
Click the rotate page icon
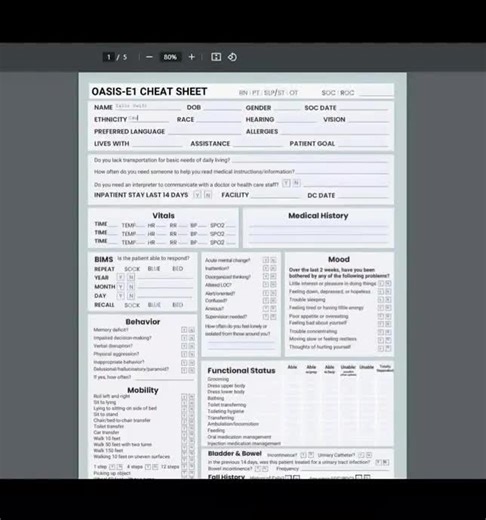click(x=232, y=57)
